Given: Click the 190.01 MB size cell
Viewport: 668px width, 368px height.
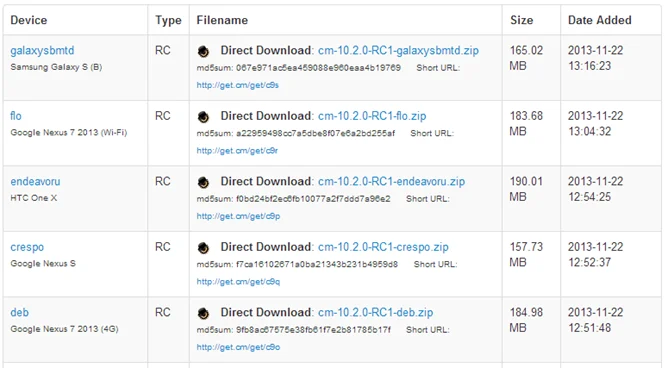Looking at the screenshot, I should (x=526, y=190).
